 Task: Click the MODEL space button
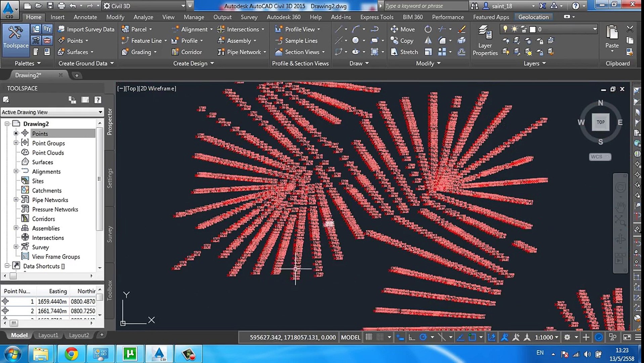[x=350, y=337]
